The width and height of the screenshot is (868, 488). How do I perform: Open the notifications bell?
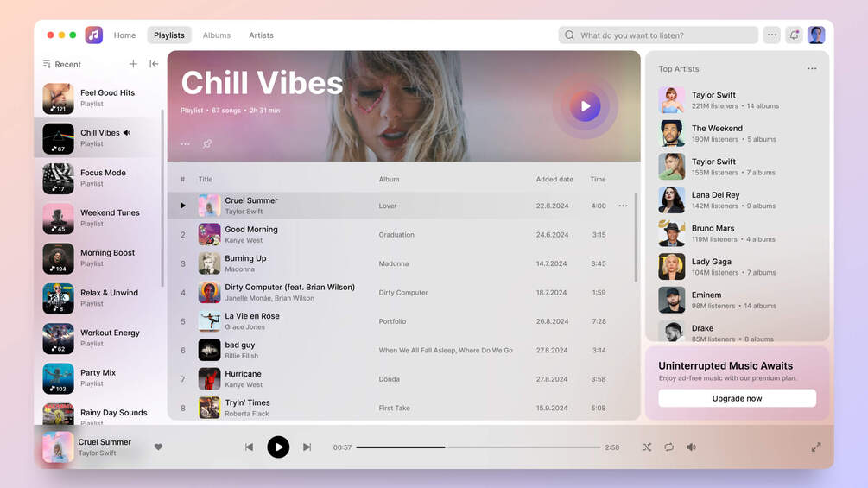[794, 35]
